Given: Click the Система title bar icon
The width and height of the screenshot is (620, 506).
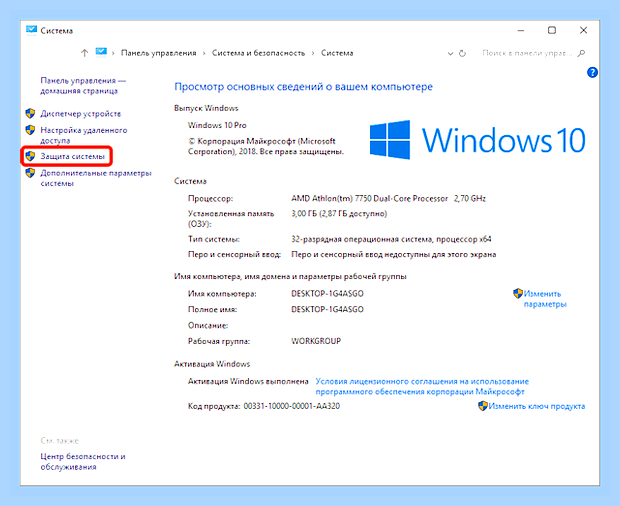Looking at the screenshot, I should [31, 30].
